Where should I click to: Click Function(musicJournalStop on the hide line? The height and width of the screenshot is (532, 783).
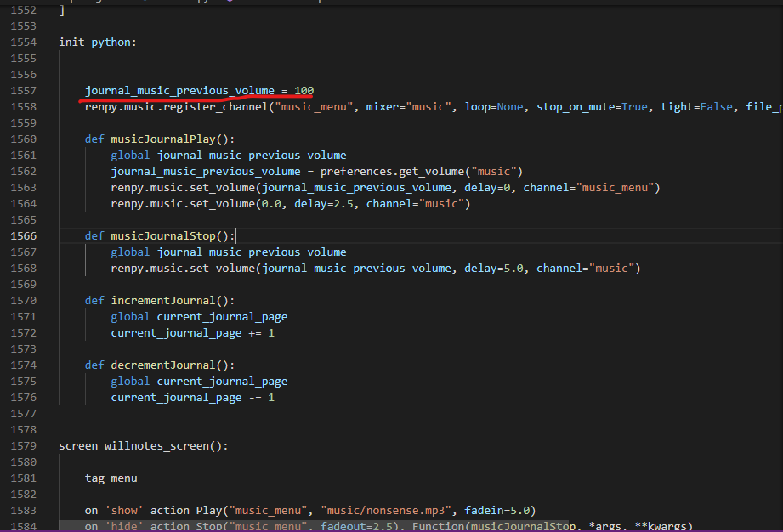tap(494, 526)
